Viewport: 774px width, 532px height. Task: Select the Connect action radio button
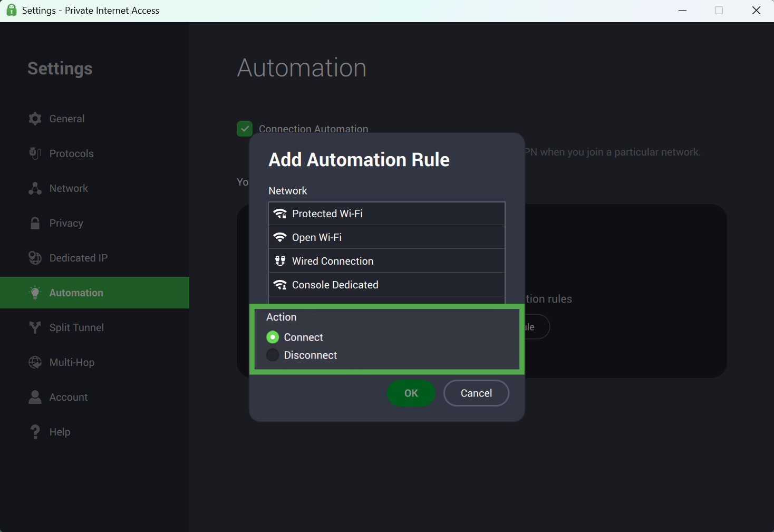[273, 337]
